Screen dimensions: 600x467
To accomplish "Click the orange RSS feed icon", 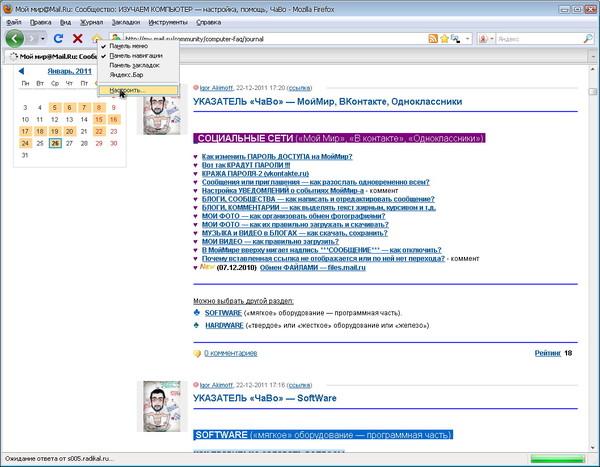I will (x=433, y=39).
